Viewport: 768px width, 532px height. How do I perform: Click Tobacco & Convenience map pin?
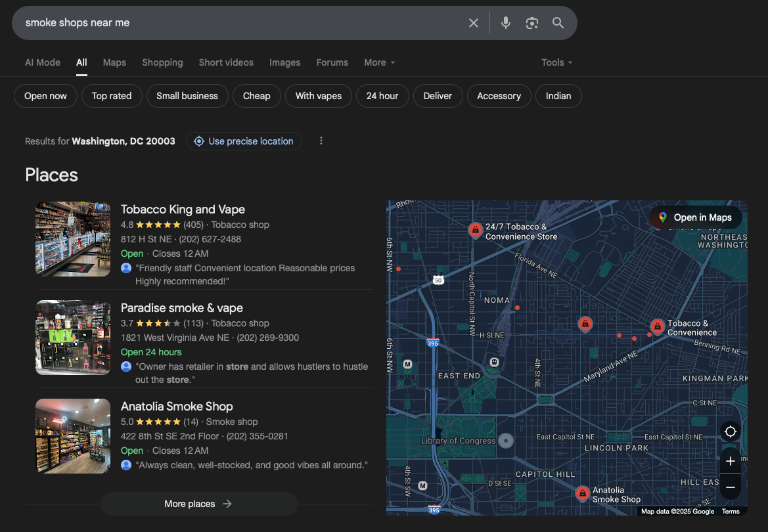click(x=658, y=326)
